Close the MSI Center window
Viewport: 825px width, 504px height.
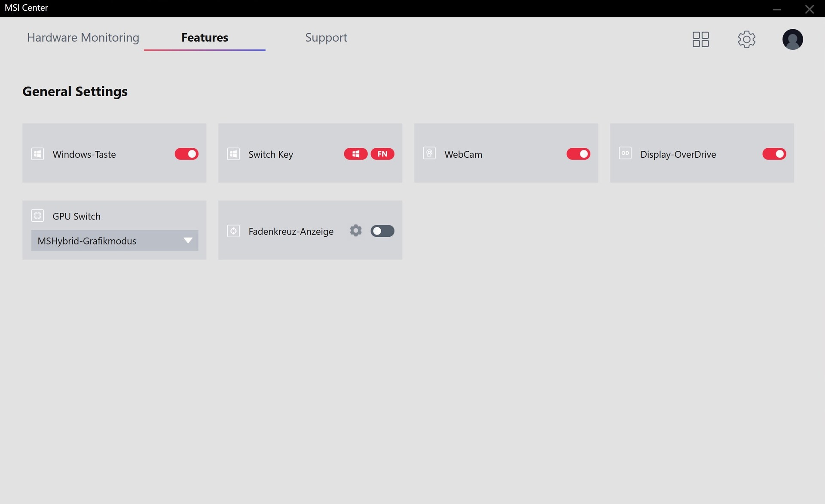point(810,9)
